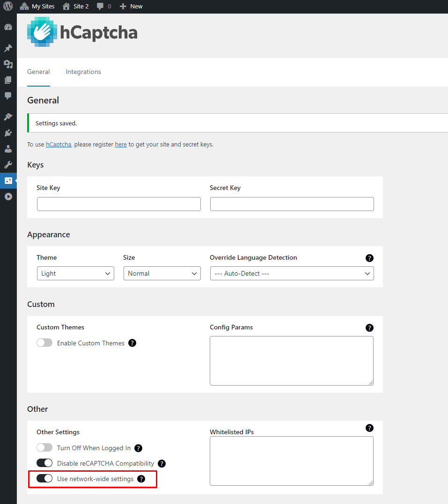Go to Dashboard via sidebar gauge icon
The image size is (448, 504).
point(8,27)
